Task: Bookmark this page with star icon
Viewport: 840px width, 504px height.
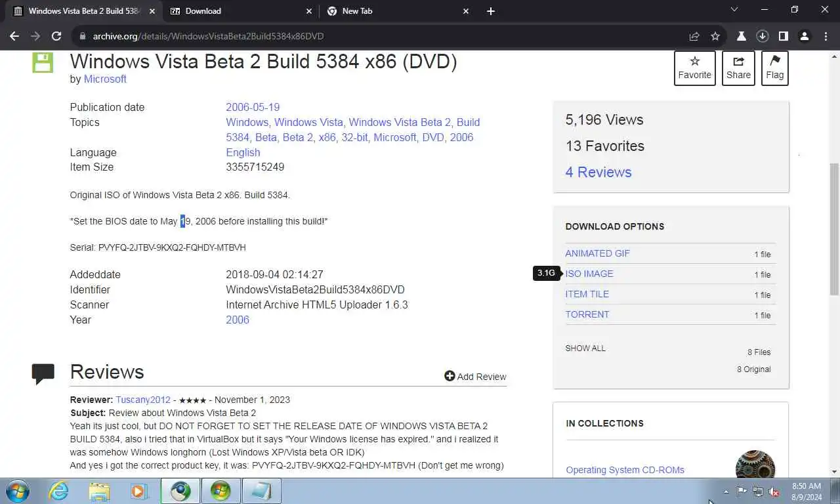Action: 715,36
